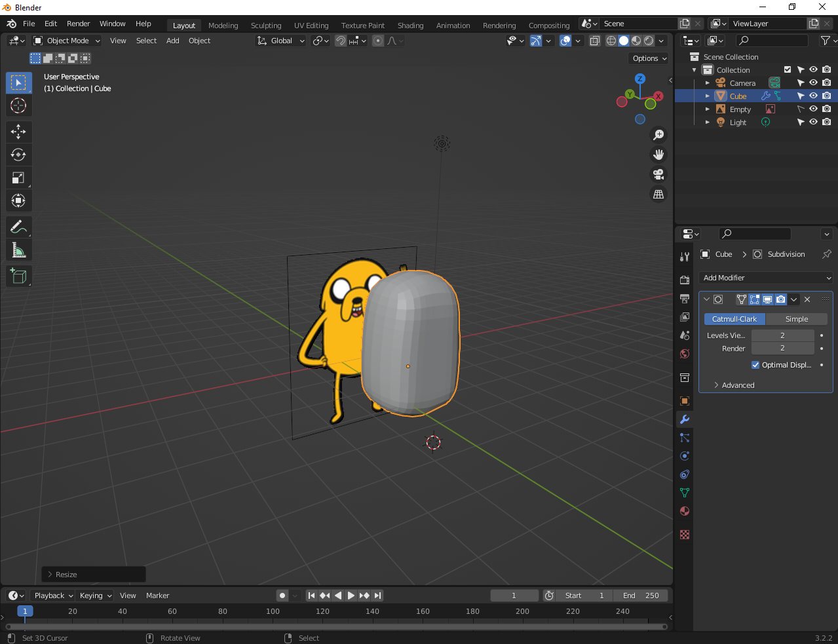
Task: Select the Cursor tool in toolbar
Action: (18, 105)
